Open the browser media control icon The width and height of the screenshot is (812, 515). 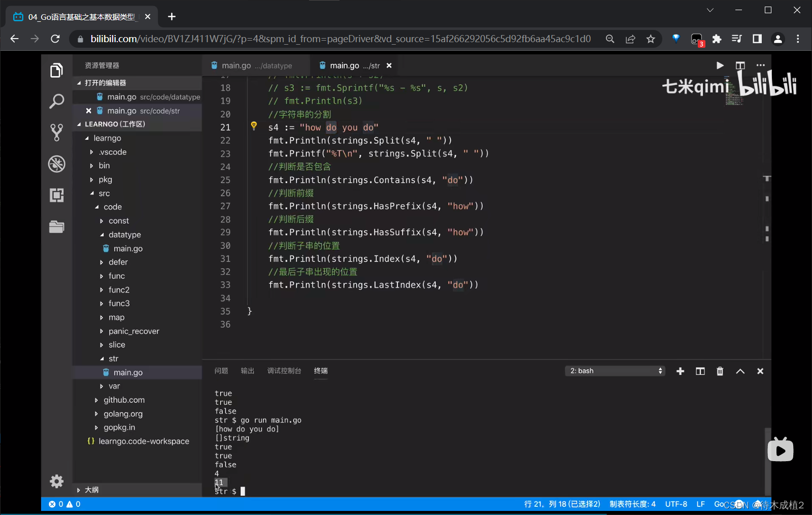click(x=737, y=39)
